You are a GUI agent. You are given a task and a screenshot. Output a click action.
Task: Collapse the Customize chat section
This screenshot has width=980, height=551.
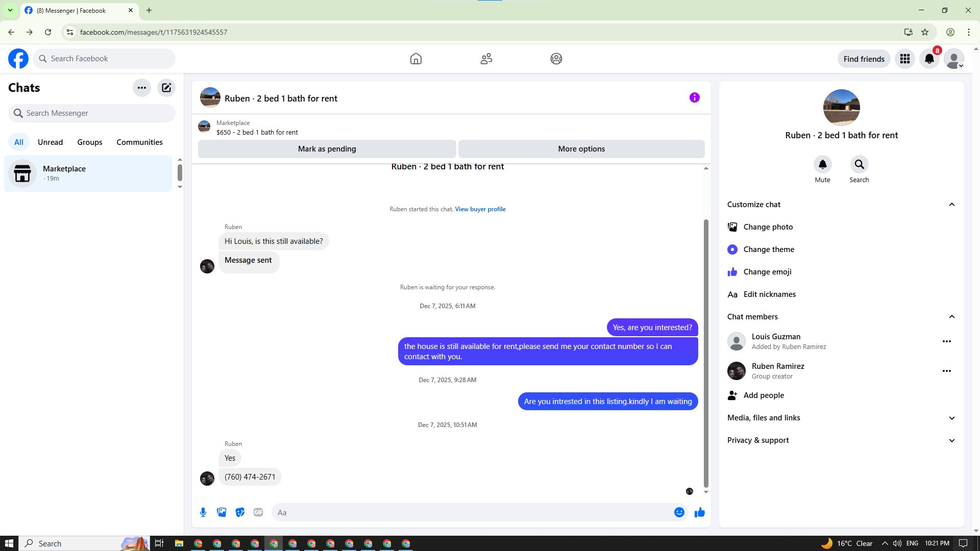pos(951,205)
